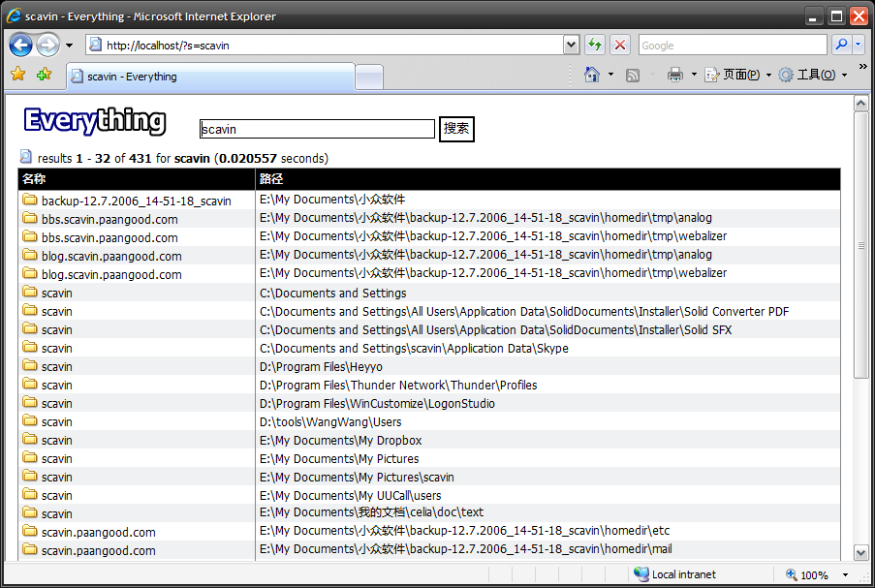Viewport: 875px width, 588px height.
Task: Open the 工具(O) menu
Action: [x=812, y=75]
